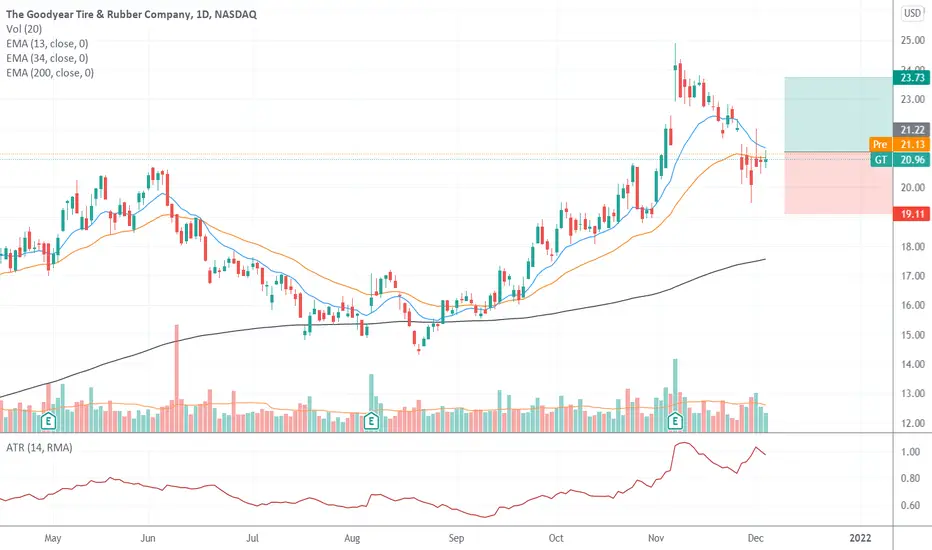Viewport: 932px width, 550px height.
Task: Click the 18.00 price axis label
Action: (x=912, y=246)
